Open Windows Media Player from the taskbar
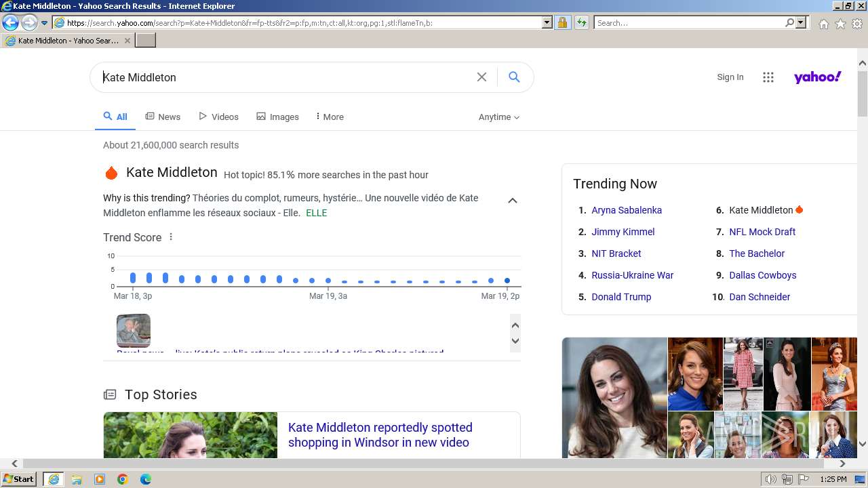 [100, 479]
